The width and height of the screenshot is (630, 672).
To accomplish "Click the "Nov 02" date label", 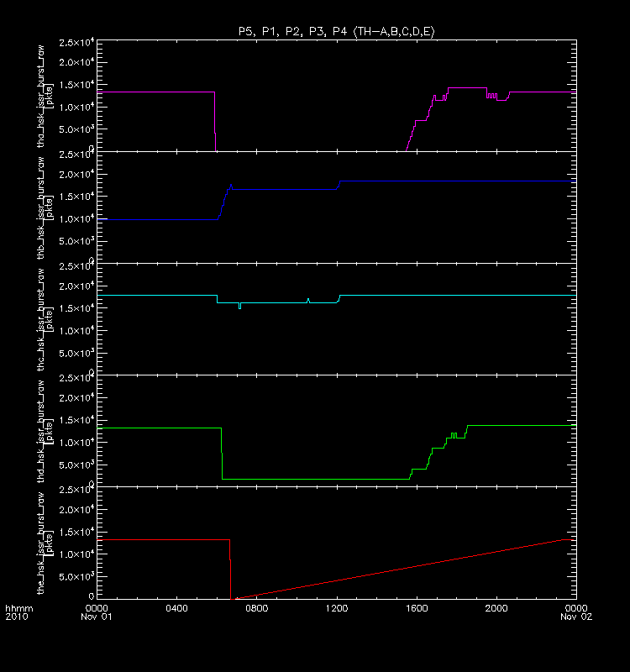I will (576, 617).
